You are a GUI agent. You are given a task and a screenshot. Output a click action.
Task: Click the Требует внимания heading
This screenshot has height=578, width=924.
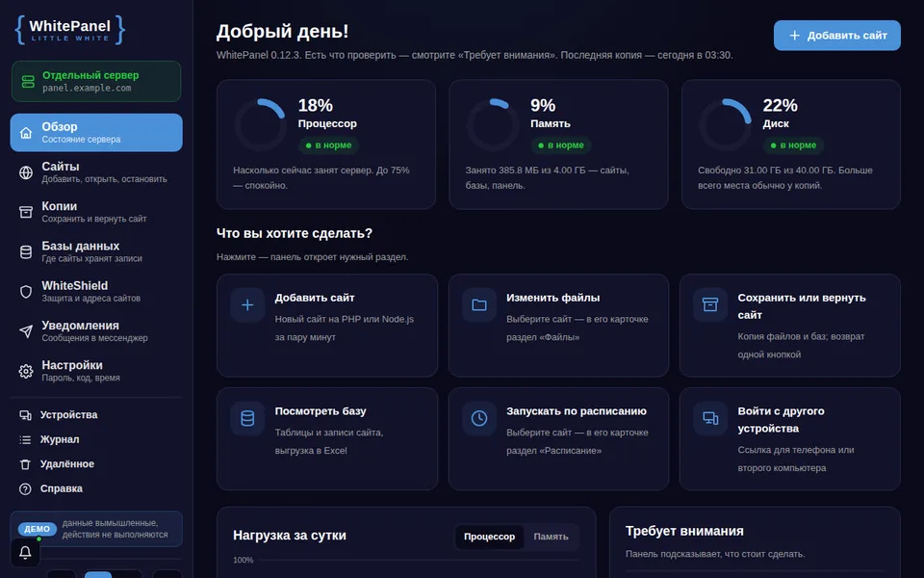coord(684,531)
